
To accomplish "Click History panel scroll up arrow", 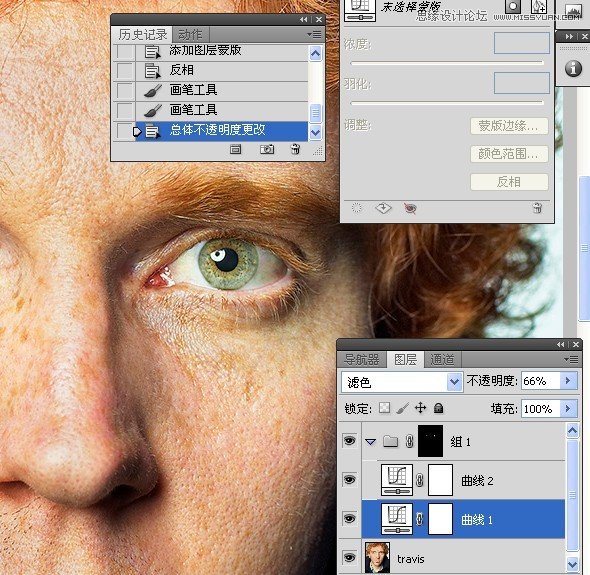I will [315, 54].
